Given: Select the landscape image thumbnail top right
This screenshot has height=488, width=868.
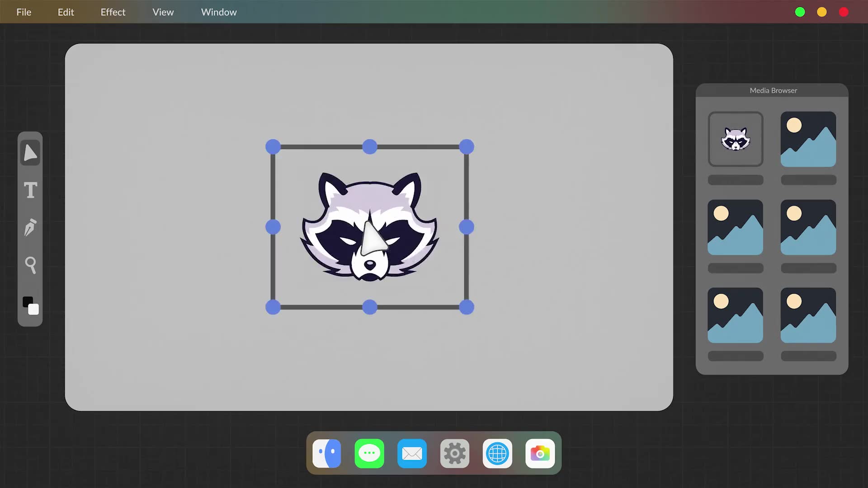Looking at the screenshot, I should (x=808, y=139).
